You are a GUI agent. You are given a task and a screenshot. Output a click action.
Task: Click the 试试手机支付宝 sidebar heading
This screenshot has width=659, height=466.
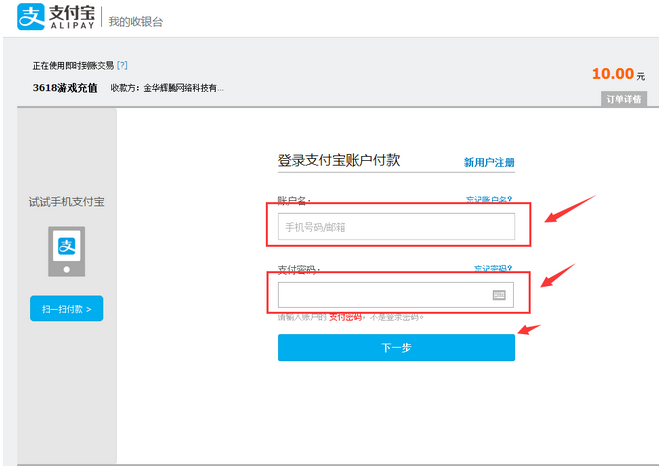point(66,202)
